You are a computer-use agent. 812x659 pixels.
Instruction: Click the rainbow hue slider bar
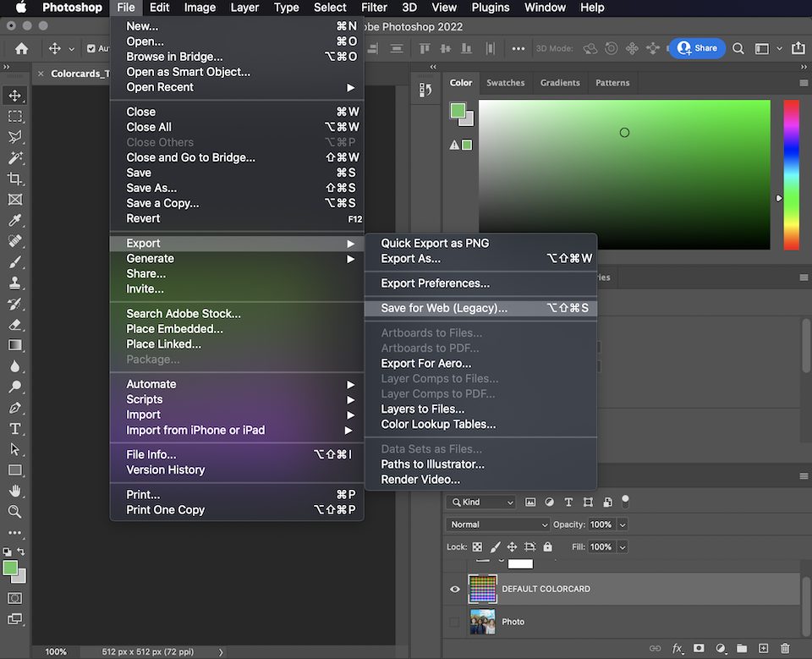[791, 175]
